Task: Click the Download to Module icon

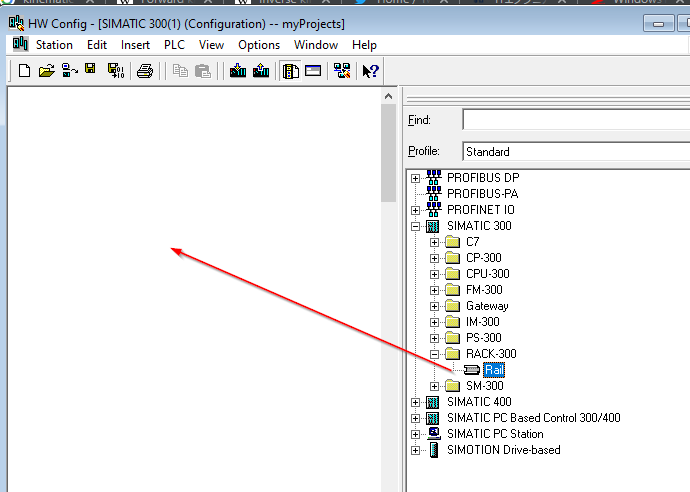Action: pos(238,70)
